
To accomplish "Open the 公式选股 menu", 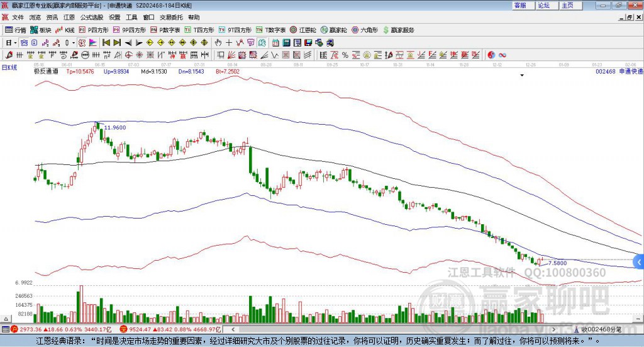I will pos(92,17).
